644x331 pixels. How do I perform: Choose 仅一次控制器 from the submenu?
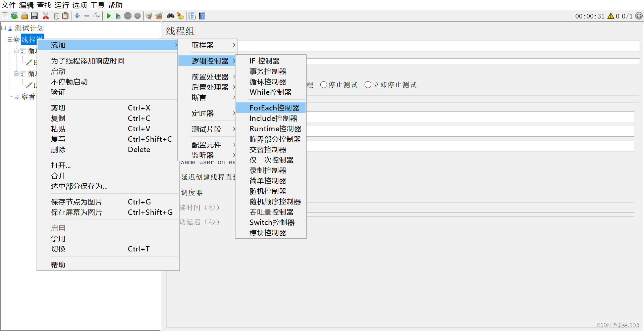tap(271, 160)
